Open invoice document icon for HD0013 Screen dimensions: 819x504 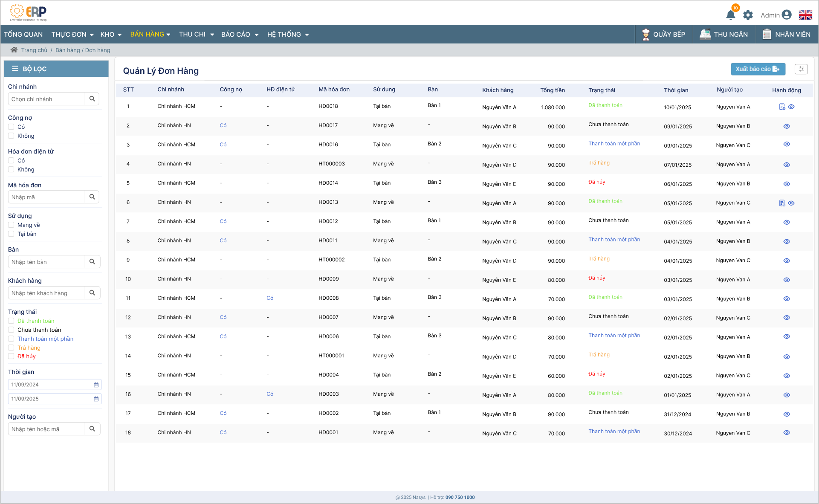[782, 203]
